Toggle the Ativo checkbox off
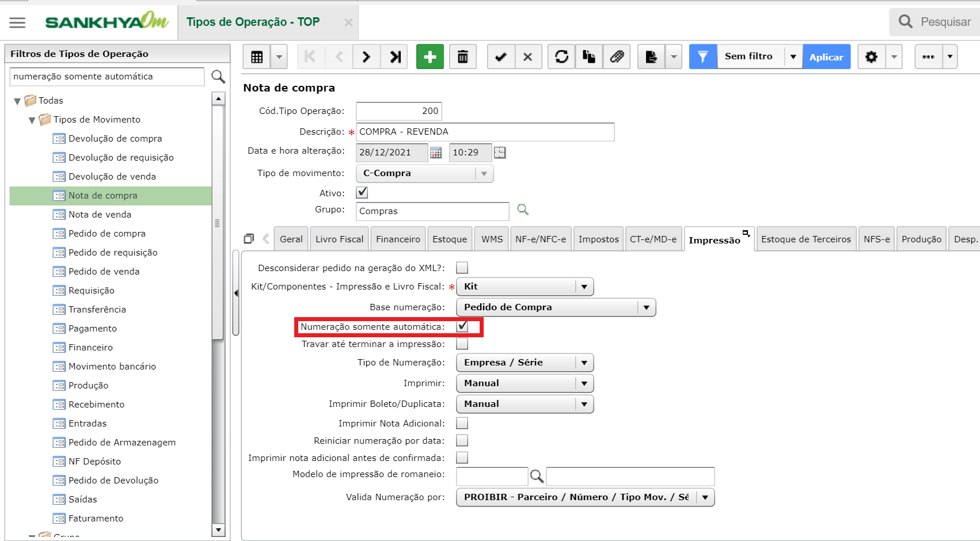The height and width of the screenshot is (541, 980). [x=362, y=192]
